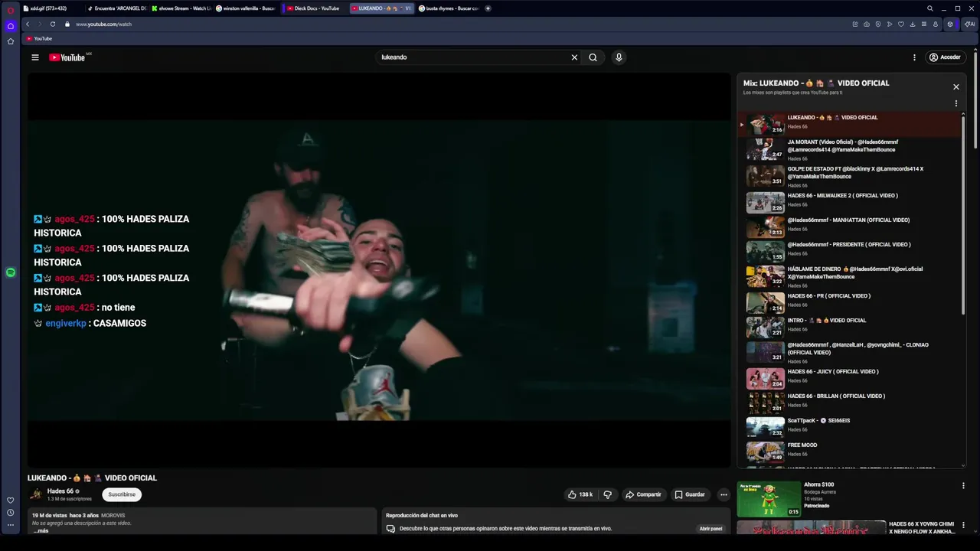980x551 pixels.
Task: Clear the search text with the X icon
Action: point(574,57)
